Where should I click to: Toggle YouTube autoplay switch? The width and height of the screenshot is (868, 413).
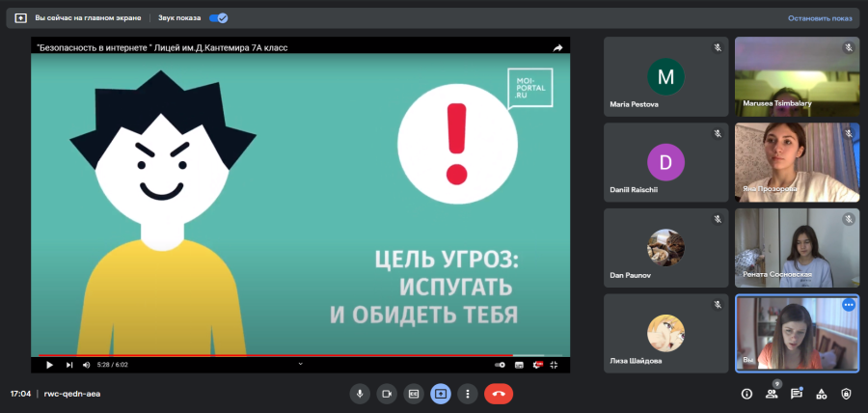click(500, 365)
